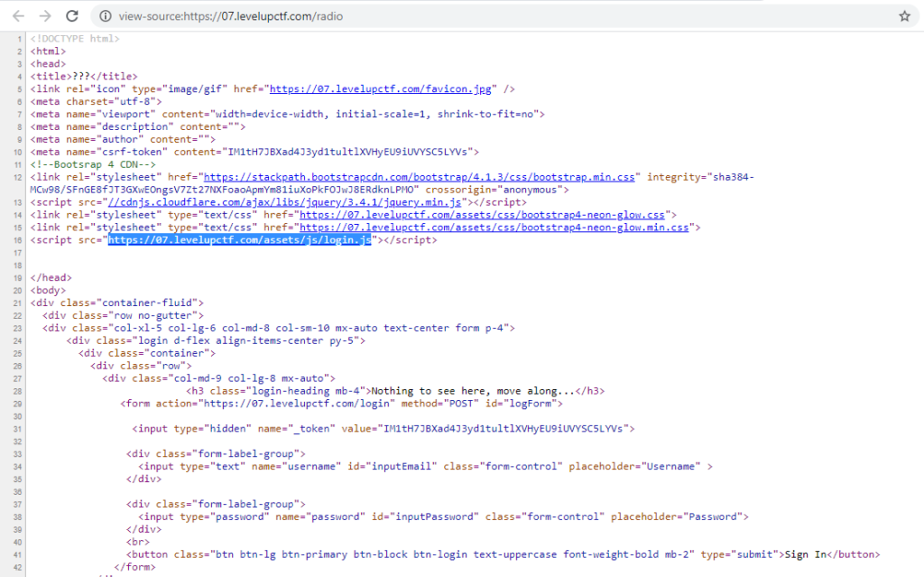The image size is (924, 577).
Task: Click the </head> closing tag line
Action: [51, 278]
